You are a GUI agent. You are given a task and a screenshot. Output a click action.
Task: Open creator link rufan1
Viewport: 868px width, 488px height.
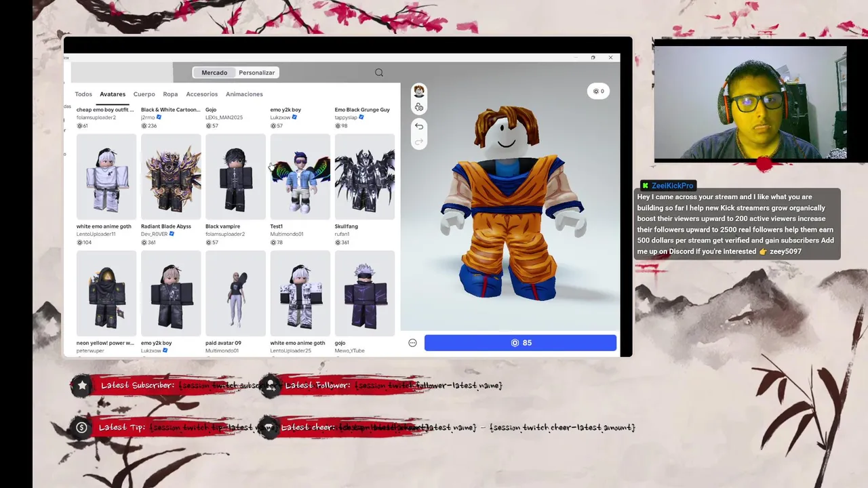point(342,234)
